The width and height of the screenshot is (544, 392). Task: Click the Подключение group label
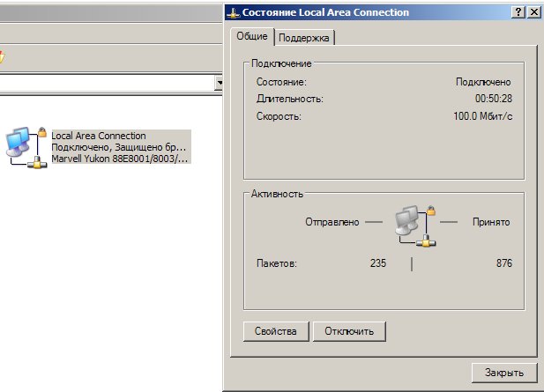(281, 63)
